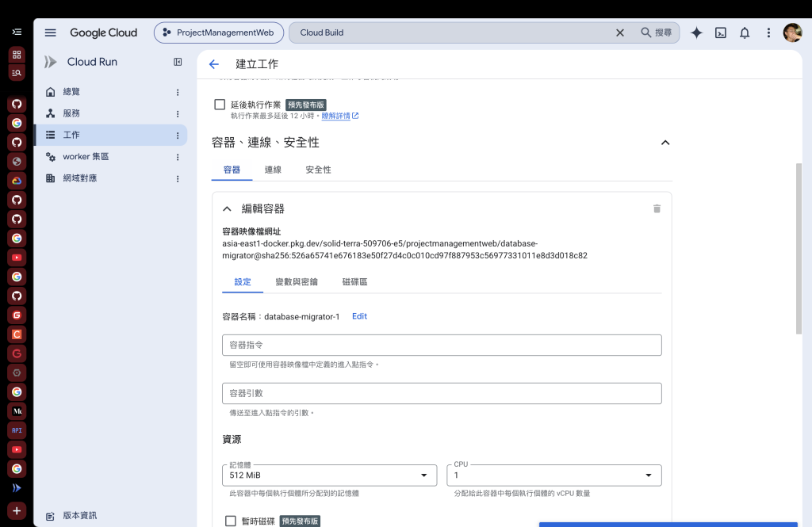Activate Cloud Shell terminal icon
Viewport: 812px width, 527px height.
click(720, 32)
